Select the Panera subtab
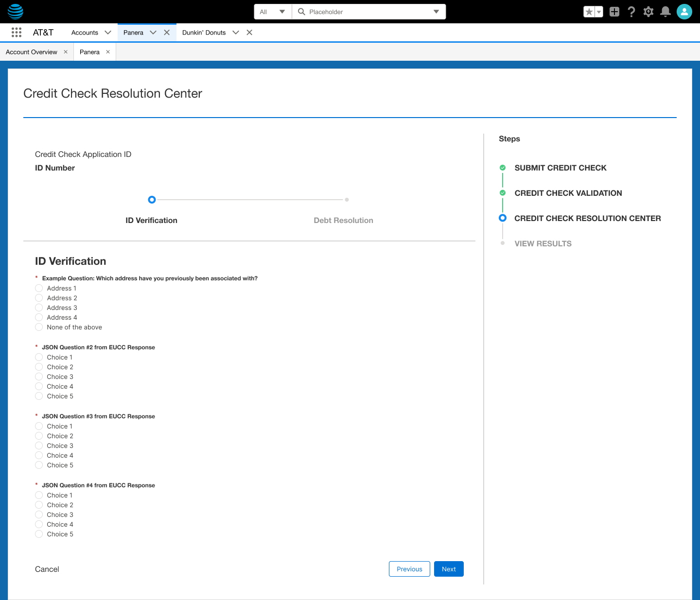 coord(89,52)
